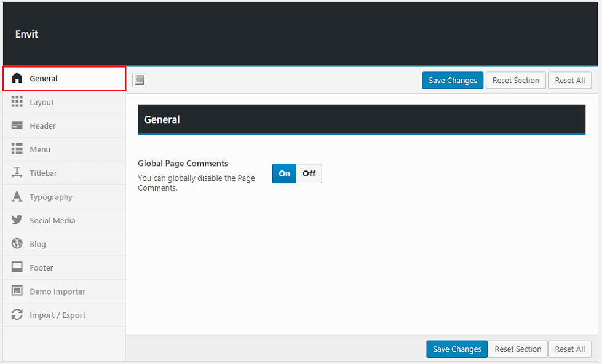Click the bottom Reset Section button
The width and height of the screenshot is (602, 364).
(517, 349)
